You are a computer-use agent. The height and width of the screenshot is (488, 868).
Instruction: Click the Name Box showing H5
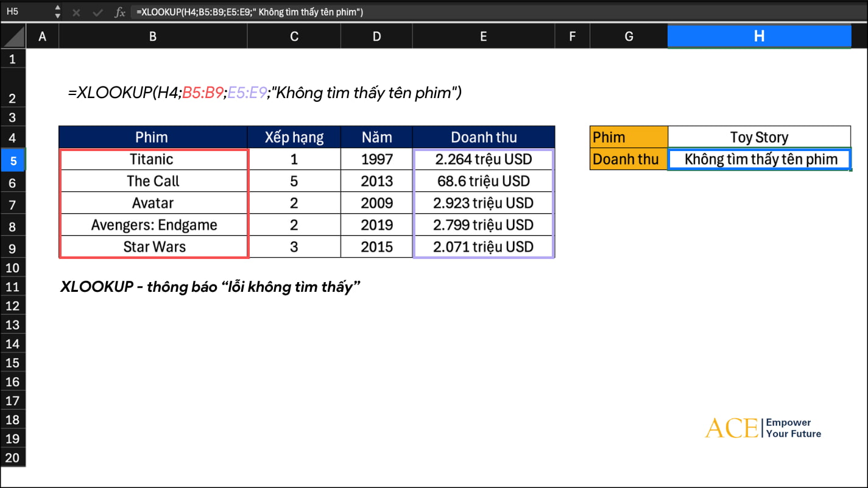(x=24, y=12)
